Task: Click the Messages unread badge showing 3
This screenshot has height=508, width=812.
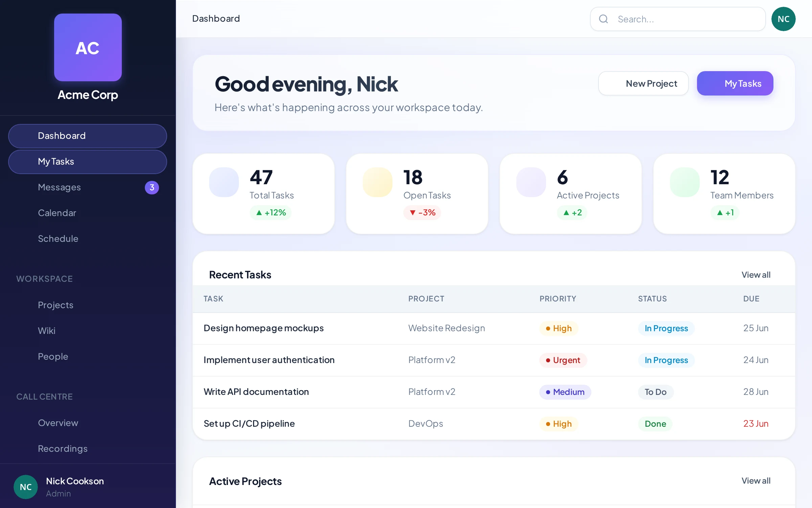Action: [x=152, y=187]
